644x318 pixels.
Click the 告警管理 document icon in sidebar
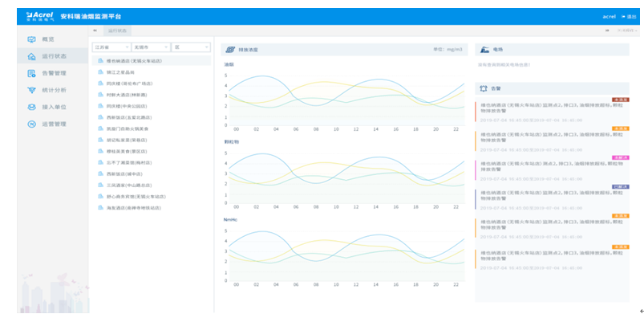point(31,73)
